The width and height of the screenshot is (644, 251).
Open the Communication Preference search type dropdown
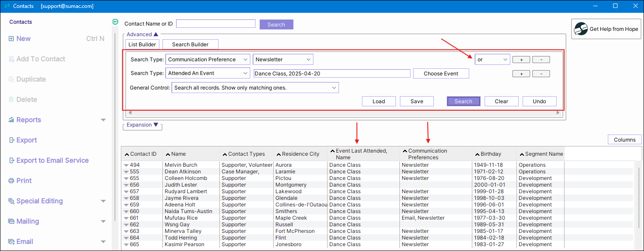coord(207,60)
